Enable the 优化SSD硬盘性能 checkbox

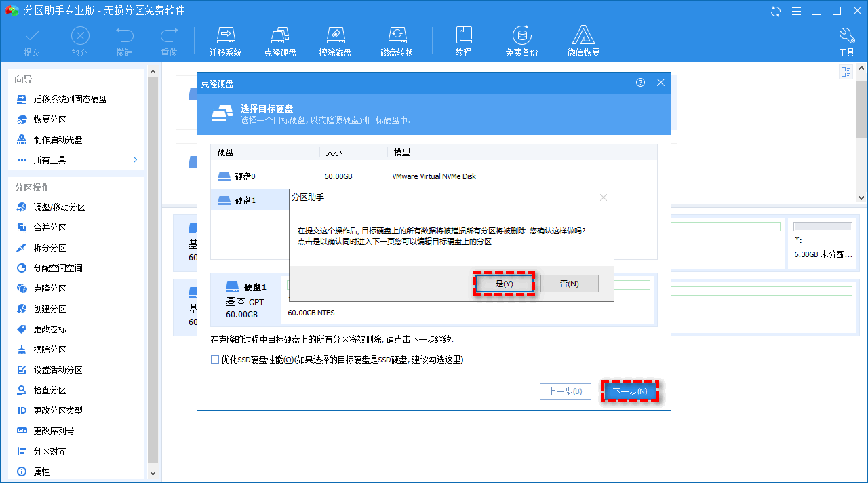[x=215, y=360]
